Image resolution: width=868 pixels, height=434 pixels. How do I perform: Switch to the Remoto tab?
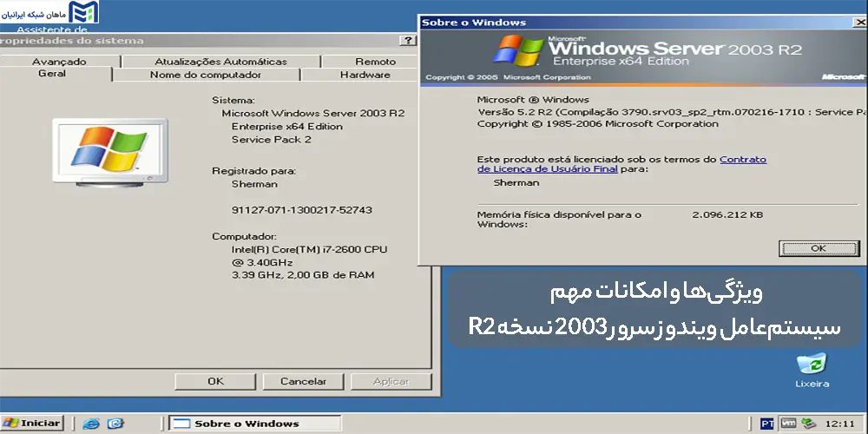375,62
